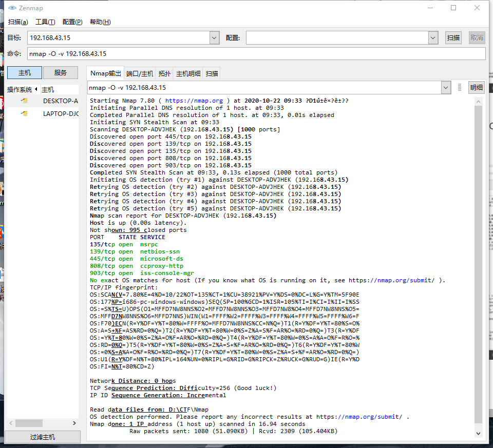This screenshot has height=448, width=493.
Task: Click the 取消 cancel button
Action: (477, 37)
